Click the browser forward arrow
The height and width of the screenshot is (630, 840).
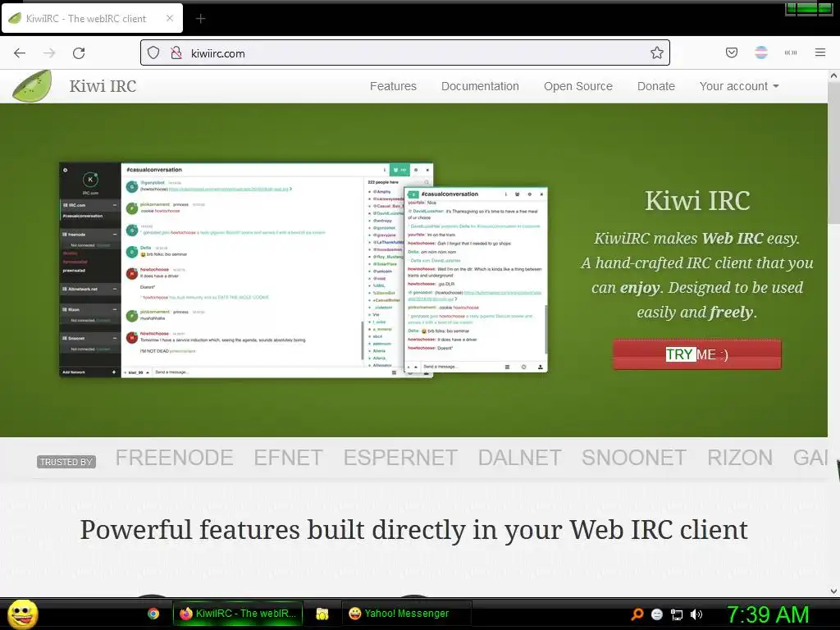pyautogui.click(x=49, y=53)
